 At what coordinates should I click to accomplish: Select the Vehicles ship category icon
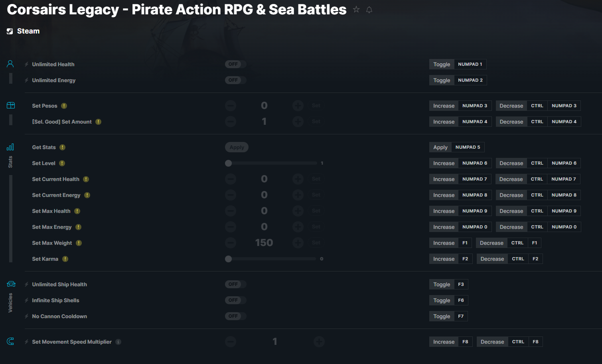click(x=11, y=284)
